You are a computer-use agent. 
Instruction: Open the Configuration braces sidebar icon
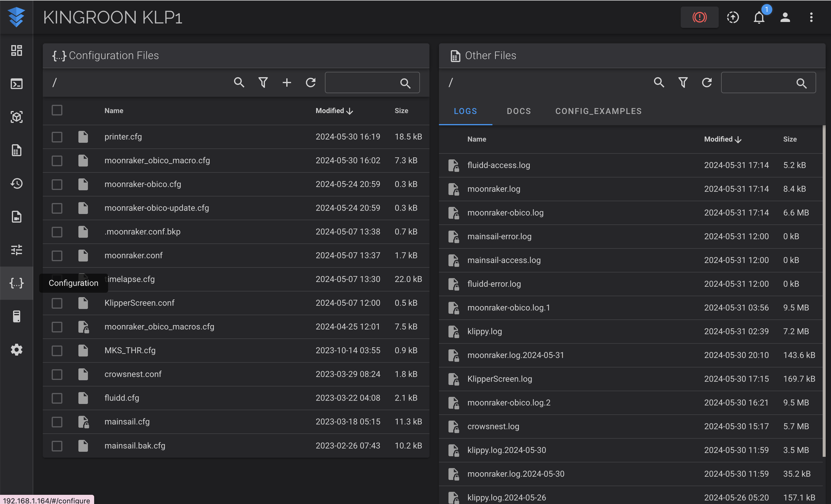click(17, 283)
